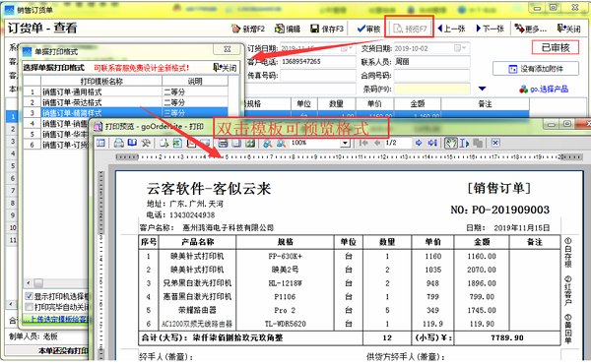Click the zoom out magnifier icon

click(281, 143)
